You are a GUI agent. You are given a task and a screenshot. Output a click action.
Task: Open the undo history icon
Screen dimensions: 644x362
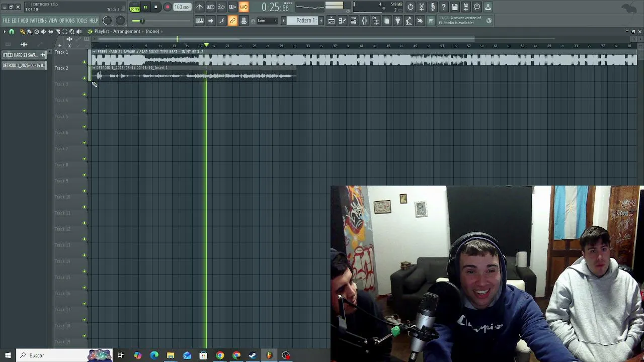pos(411,7)
